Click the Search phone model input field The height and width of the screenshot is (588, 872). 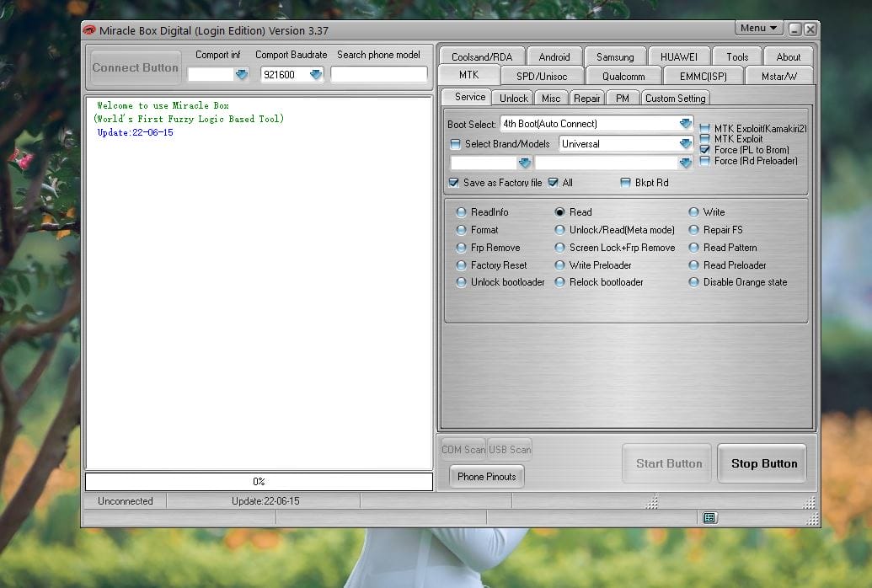pyautogui.click(x=379, y=74)
